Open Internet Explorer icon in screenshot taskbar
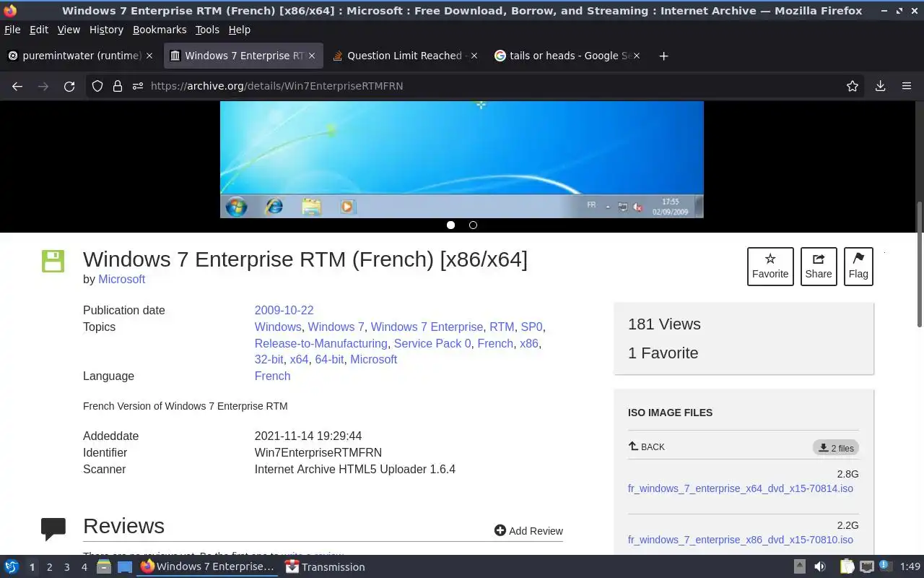Image resolution: width=924 pixels, height=578 pixels. [x=274, y=207]
